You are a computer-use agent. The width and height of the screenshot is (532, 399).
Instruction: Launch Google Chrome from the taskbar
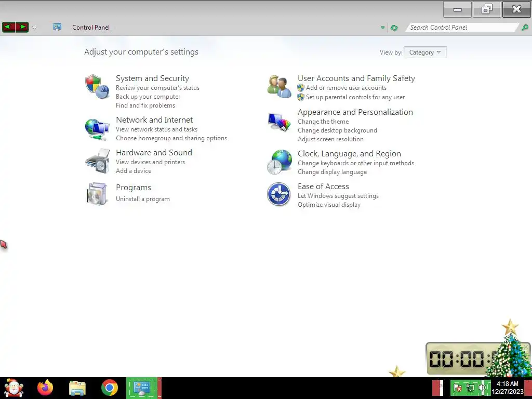pyautogui.click(x=109, y=388)
